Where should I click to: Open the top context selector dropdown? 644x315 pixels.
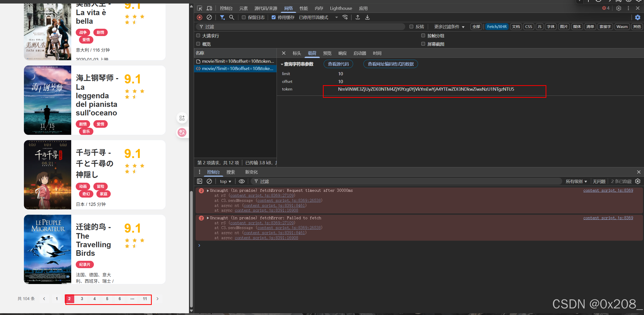tap(225, 181)
